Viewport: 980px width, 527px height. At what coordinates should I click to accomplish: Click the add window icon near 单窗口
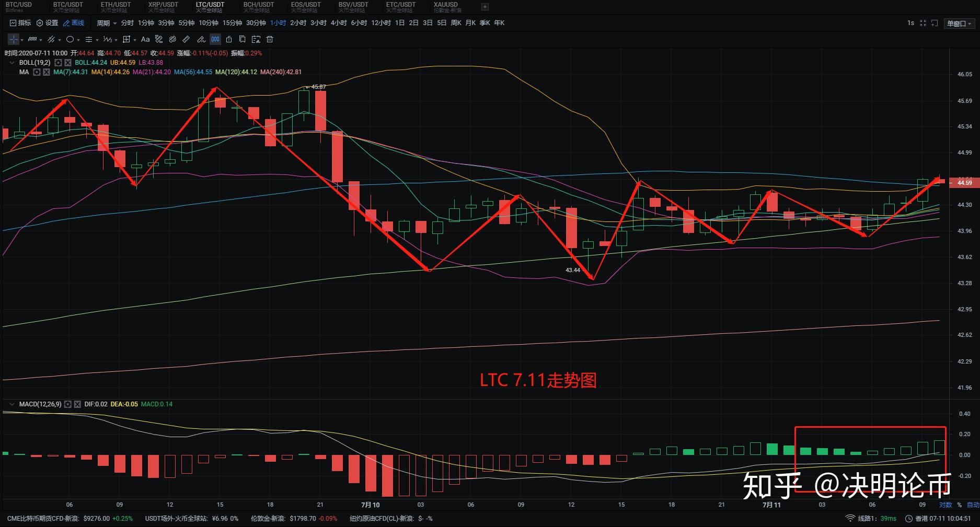click(935, 23)
